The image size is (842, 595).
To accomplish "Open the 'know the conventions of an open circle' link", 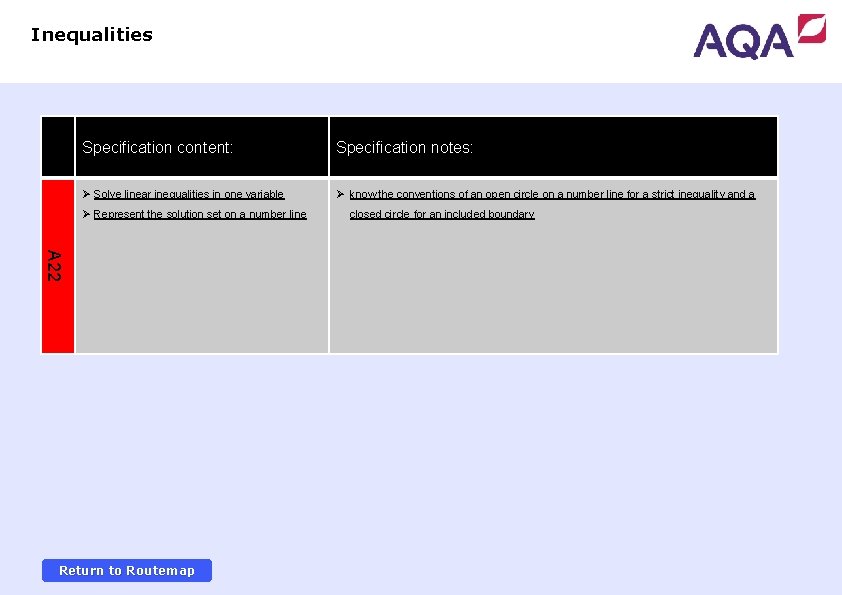I will point(552,194).
